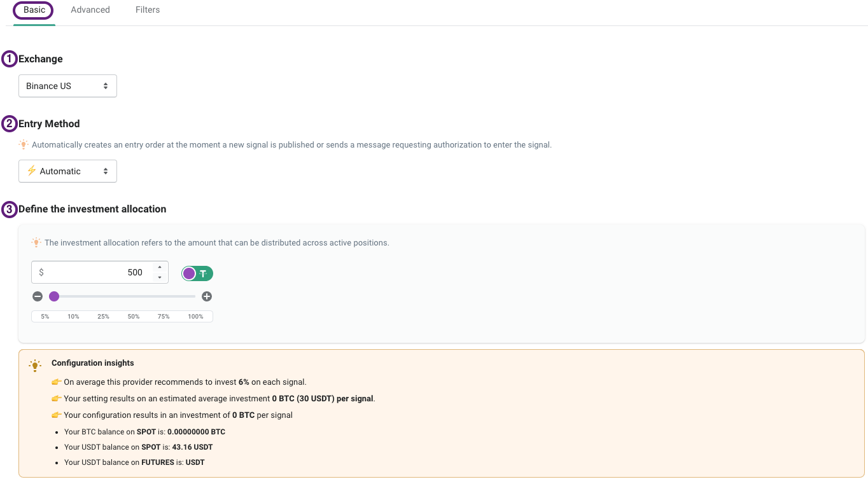Click the lightbulb hint icon under Entry Method
The height and width of the screenshot is (484, 868).
(x=24, y=144)
